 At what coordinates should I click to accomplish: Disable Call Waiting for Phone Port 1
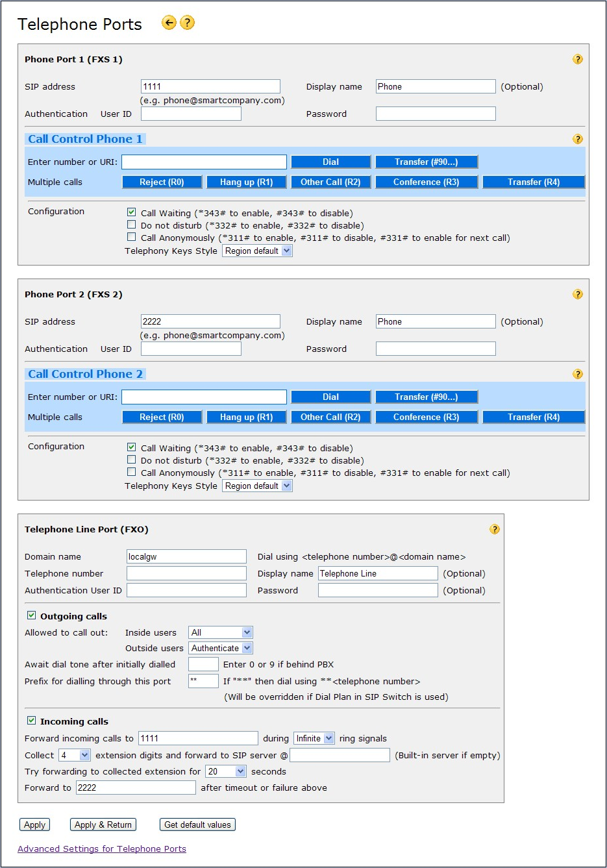tap(132, 212)
